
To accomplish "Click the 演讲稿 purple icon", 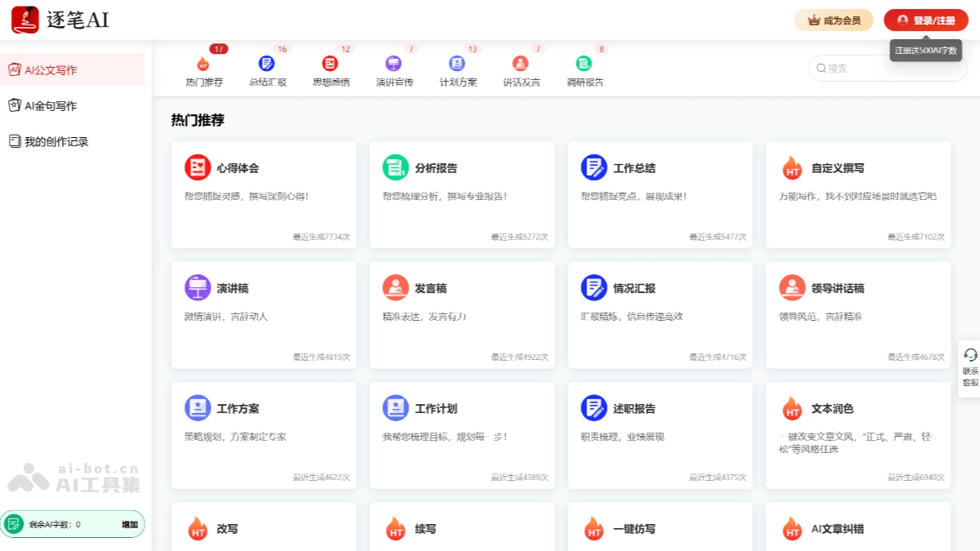I will [x=198, y=287].
